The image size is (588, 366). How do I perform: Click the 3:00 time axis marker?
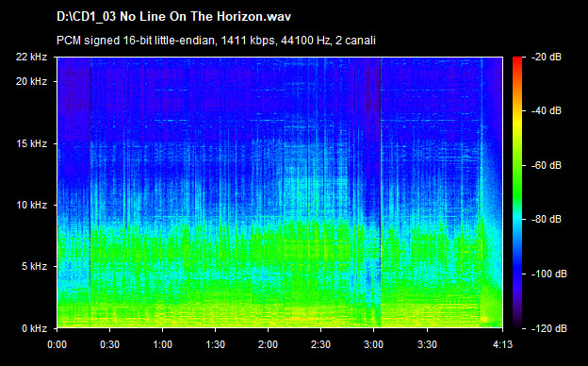pos(374,344)
